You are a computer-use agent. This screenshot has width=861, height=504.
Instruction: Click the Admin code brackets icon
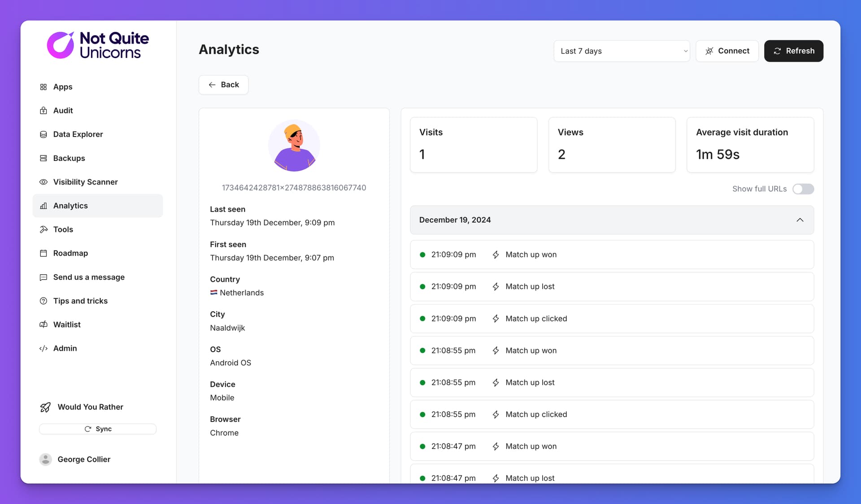[43, 349]
